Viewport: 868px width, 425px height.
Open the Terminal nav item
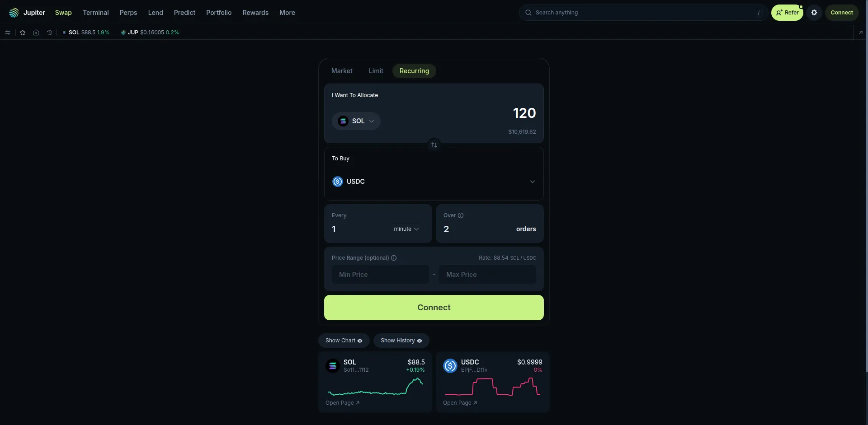click(96, 13)
